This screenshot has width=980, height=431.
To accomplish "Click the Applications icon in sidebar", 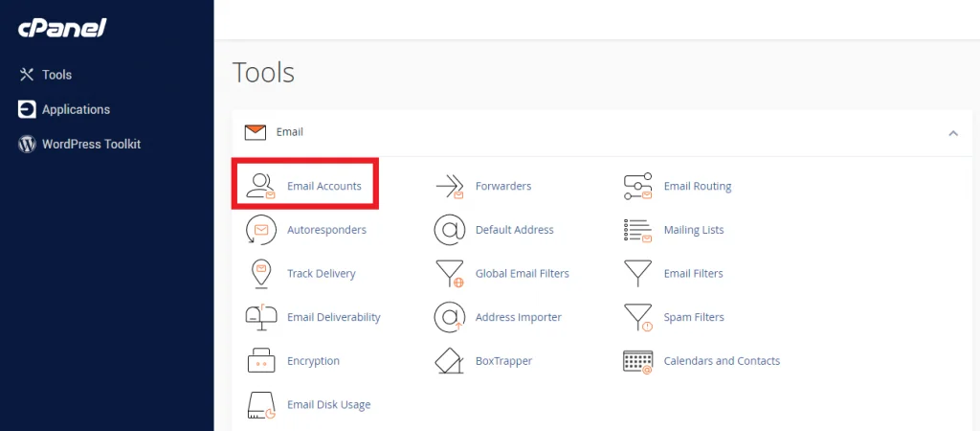I will [27, 109].
